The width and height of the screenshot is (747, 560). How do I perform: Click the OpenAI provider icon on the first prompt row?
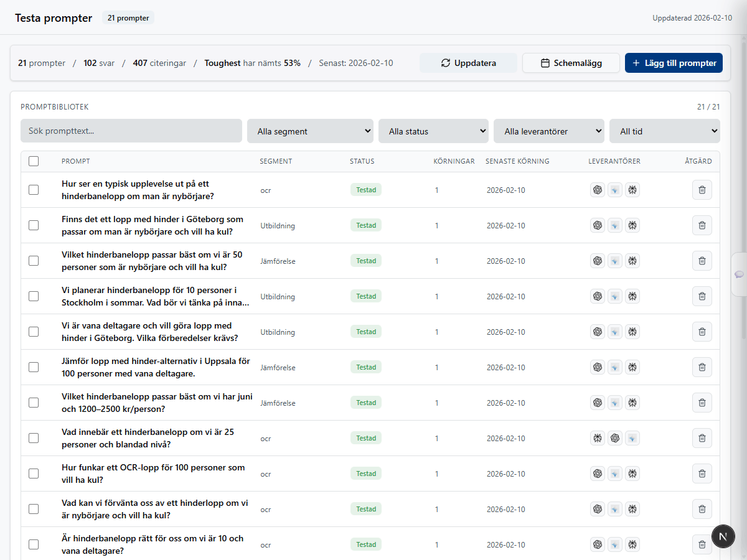(x=598, y=190)
